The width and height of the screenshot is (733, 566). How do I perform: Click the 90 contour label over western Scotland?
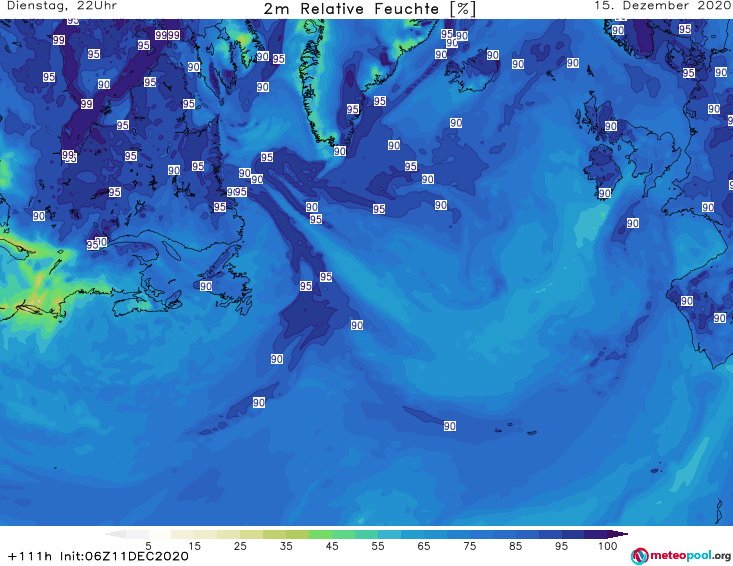pyautogui.click(x=611, y=126)
